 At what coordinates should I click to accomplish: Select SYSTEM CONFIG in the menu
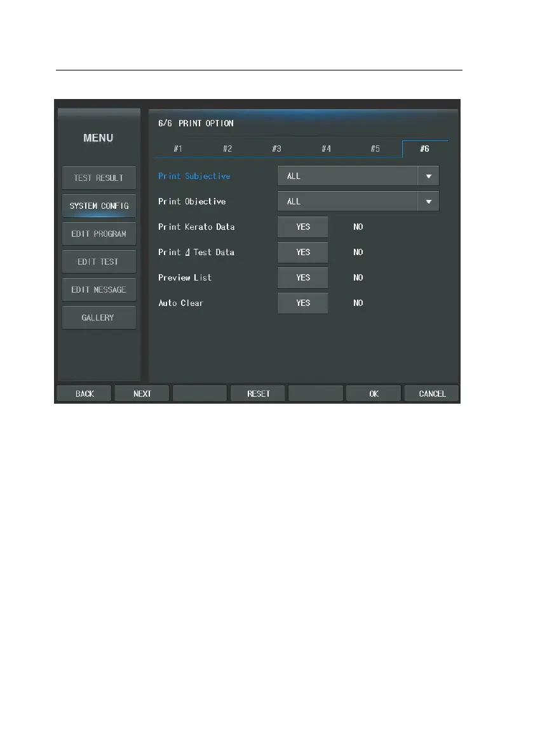coord(99,206)
